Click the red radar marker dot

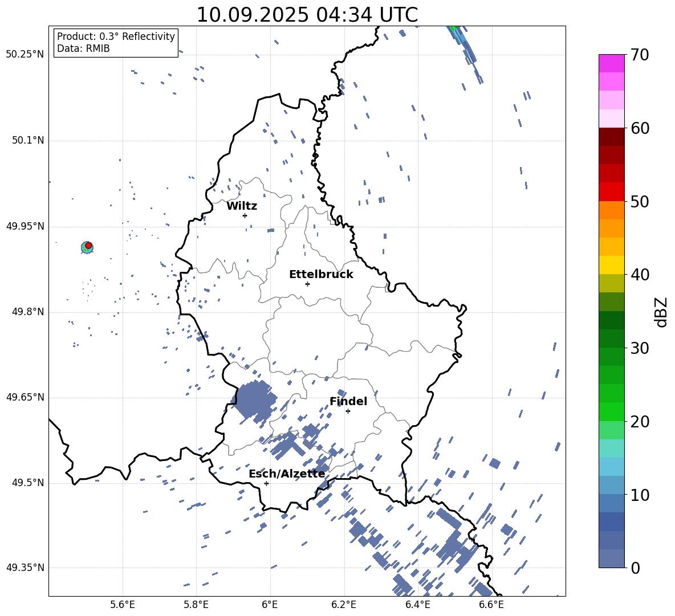(x=88, y=246)
